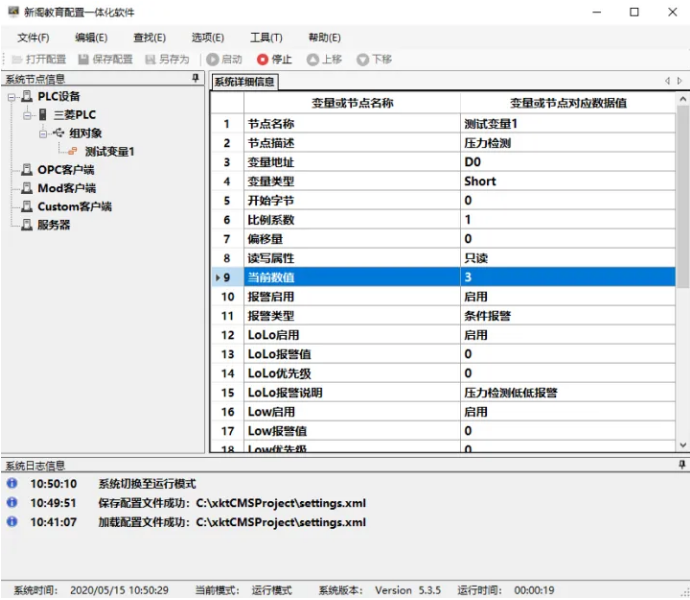Image resolution: width=690 pixels, height=600 pixels.
Task: Click the 另存为 toolbar button
Action: point(167,59)
